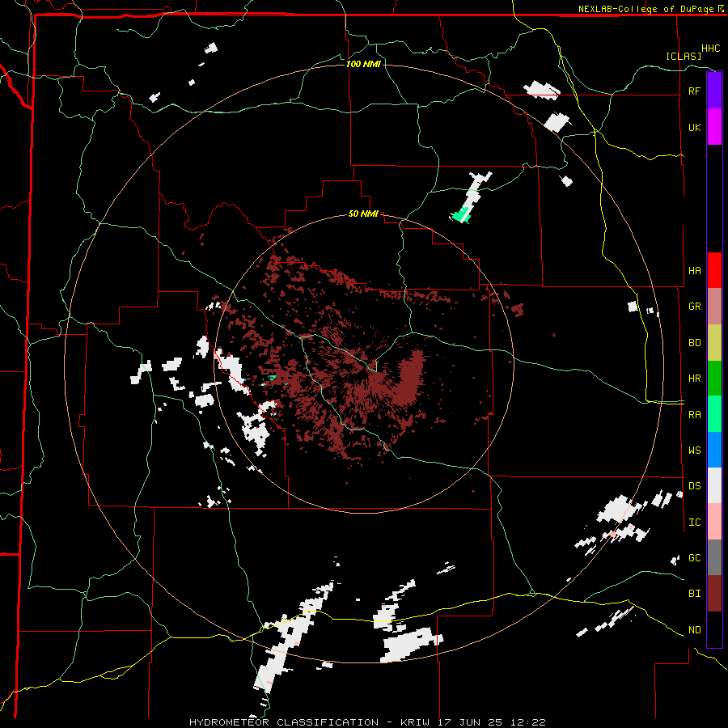The width and height of the screenshot is (728, 728).
Task: Click the 'ND' legend label
Action: 694,630
